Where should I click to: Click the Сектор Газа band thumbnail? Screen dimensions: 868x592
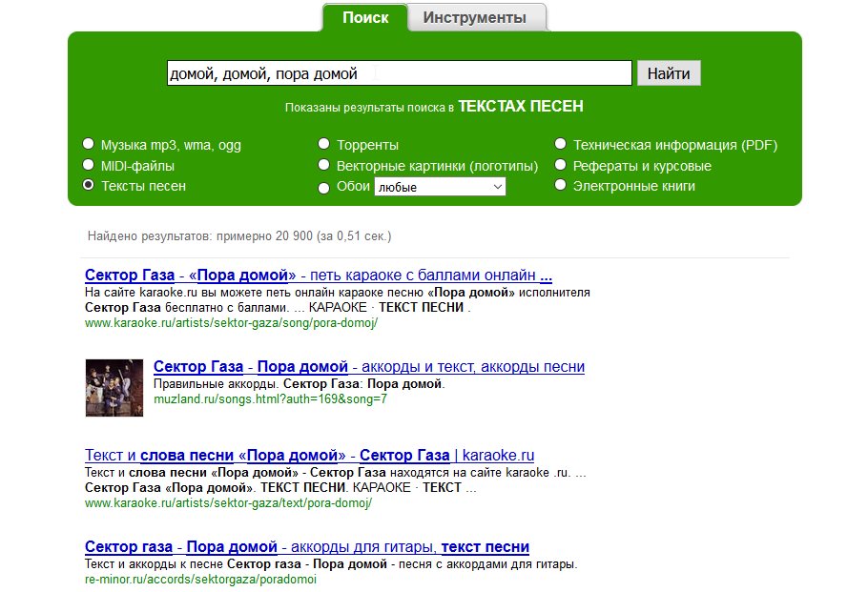[x=114, y=387]
